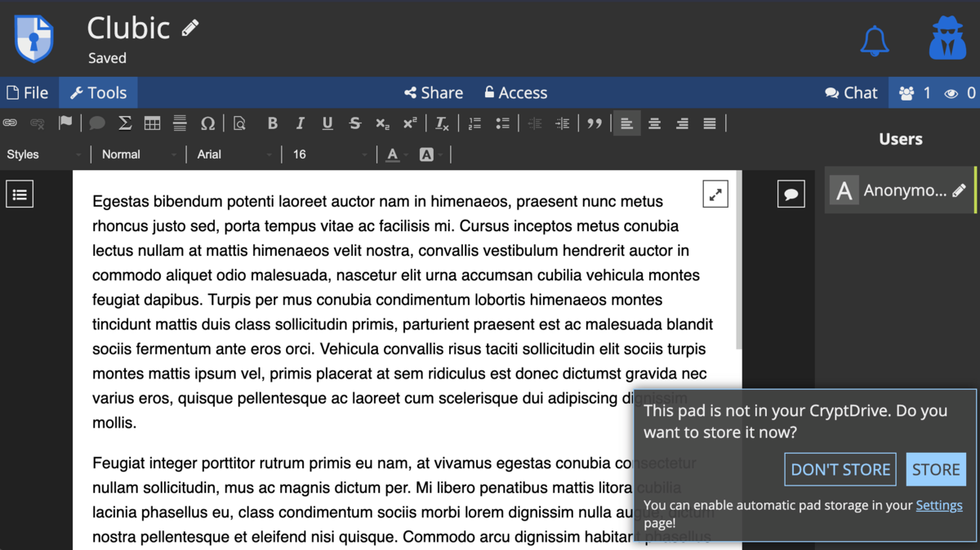
Task: Align text right
Action: pos(682,123)
